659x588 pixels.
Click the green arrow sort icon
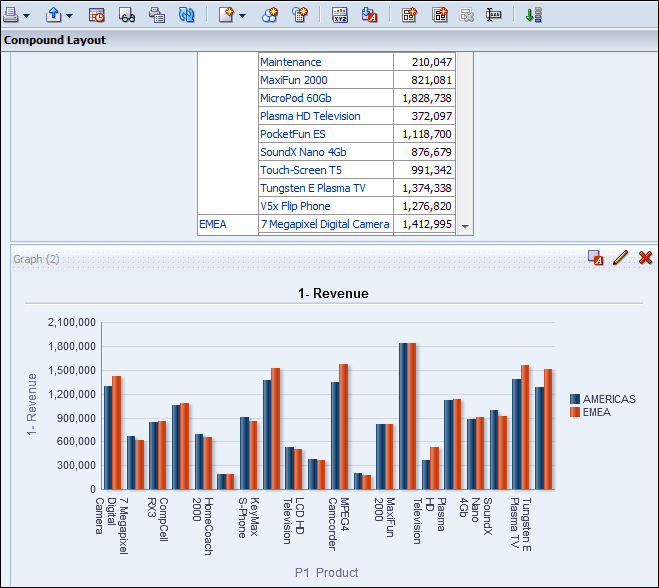[533, 15]
